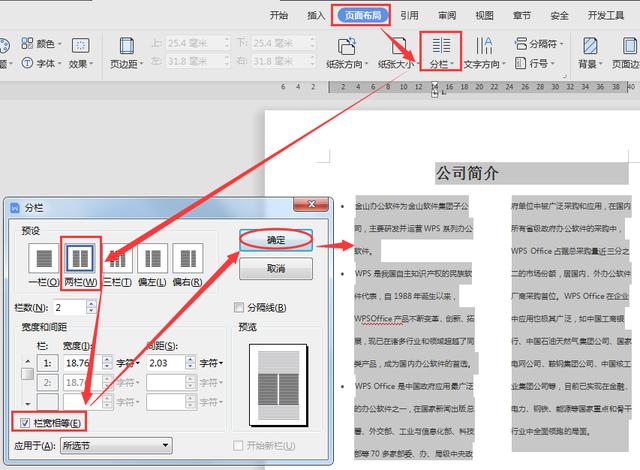Expand the 文字方向 dropdown arrow
The height and width of the screenshot is (470, 640).
click(503, 64)
